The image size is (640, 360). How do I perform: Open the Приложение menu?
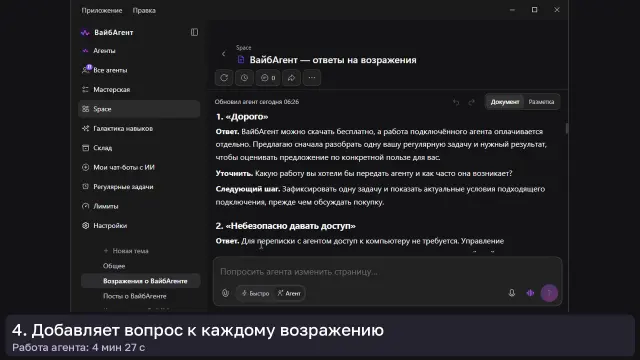point(102,10)
